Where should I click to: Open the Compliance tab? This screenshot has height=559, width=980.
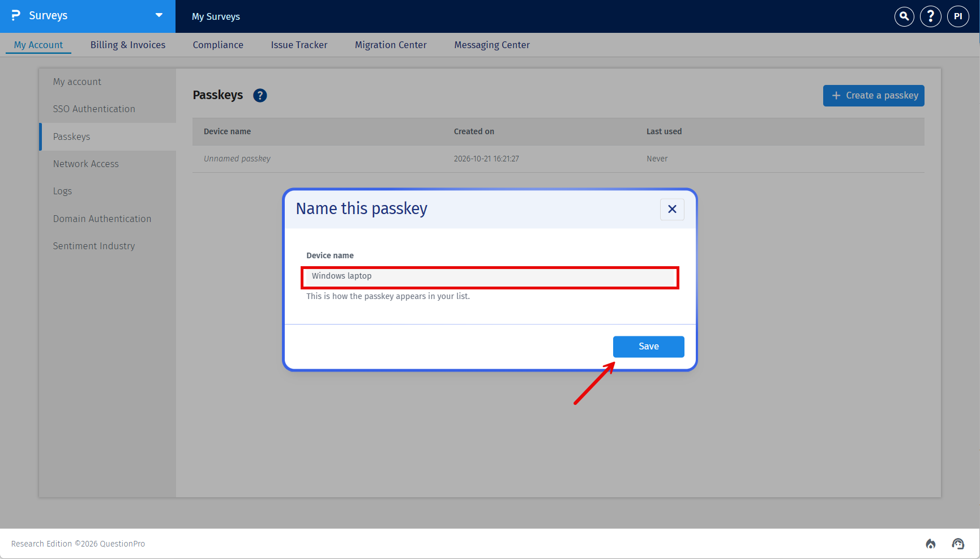(218, 45)
